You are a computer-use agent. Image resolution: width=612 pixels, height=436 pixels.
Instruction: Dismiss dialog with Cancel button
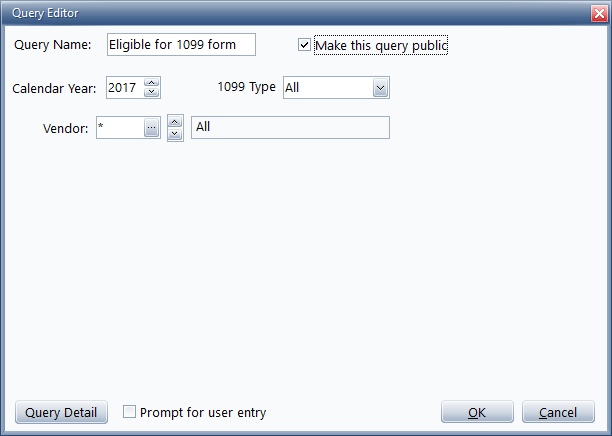coord(558,412)
